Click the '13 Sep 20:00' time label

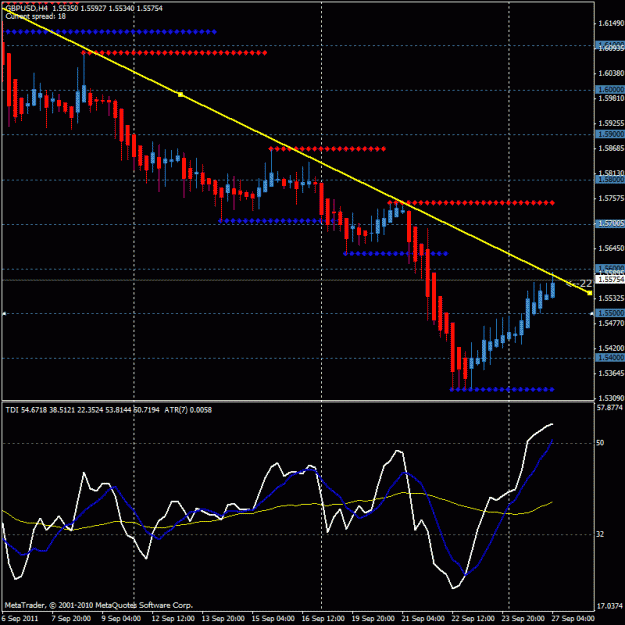(223, 619)
